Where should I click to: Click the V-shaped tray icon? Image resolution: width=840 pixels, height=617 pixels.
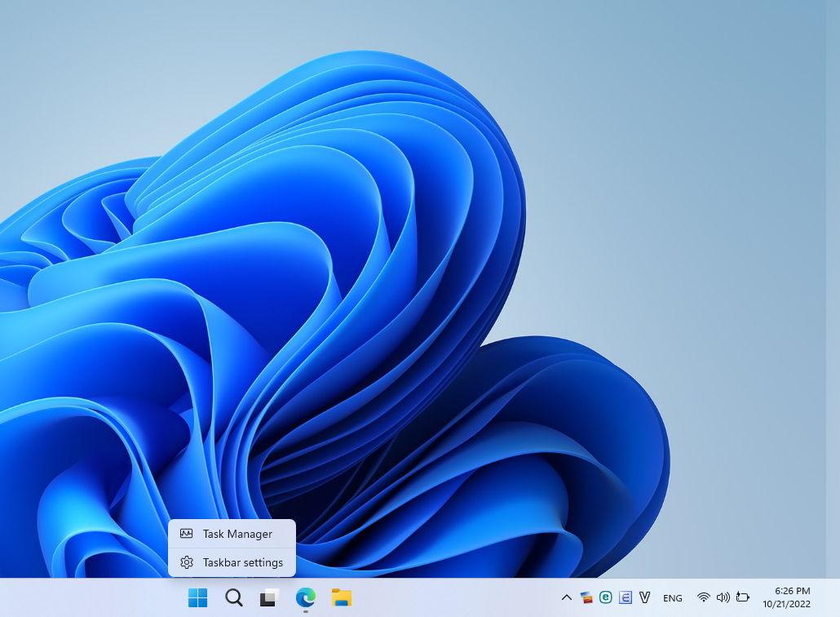point(644,597)
